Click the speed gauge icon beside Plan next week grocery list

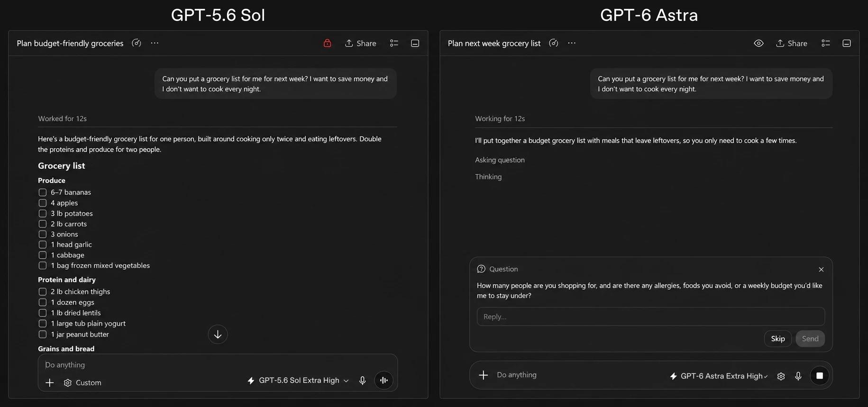coord(553,43)
